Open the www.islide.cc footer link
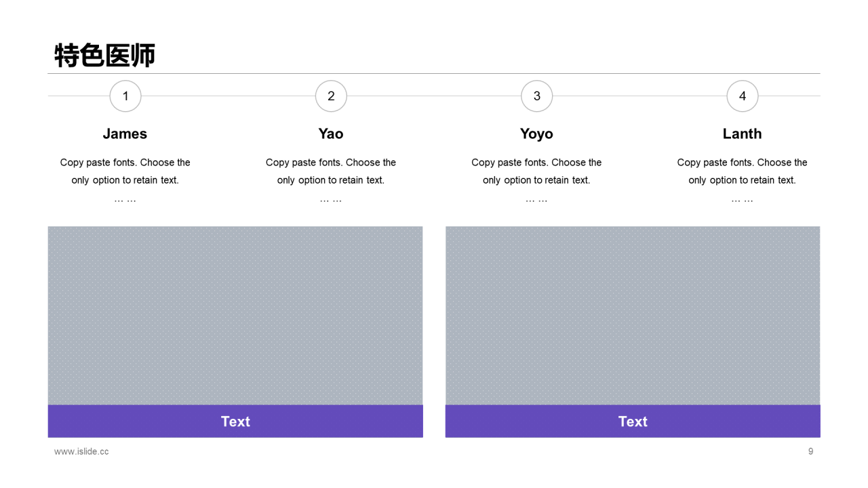Viewport: 868px width, 488px height. pos(81,451)
